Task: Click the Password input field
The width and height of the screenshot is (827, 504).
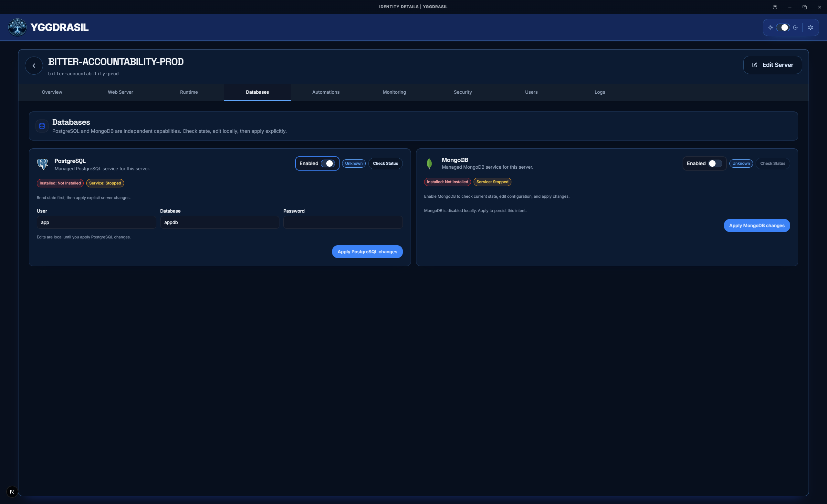Action: tap(343, 222)
